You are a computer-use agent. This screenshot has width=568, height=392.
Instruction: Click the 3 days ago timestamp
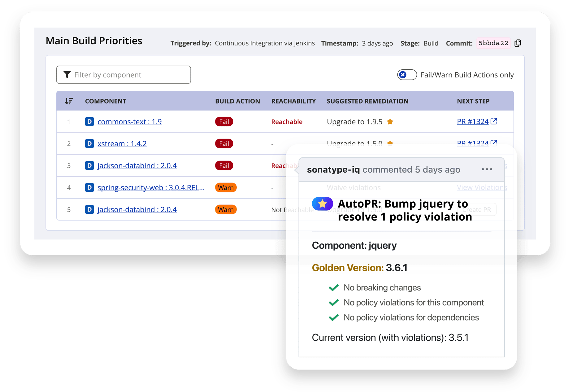[x=377, y=43]
